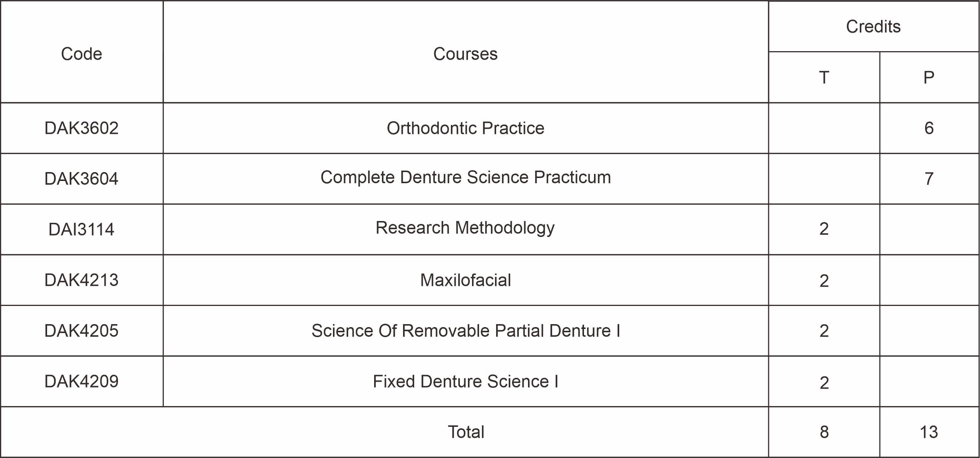This screenshot has width=980, height=458.
Task: Select the Orthodontic Practice course name
Action: [465, 128]
